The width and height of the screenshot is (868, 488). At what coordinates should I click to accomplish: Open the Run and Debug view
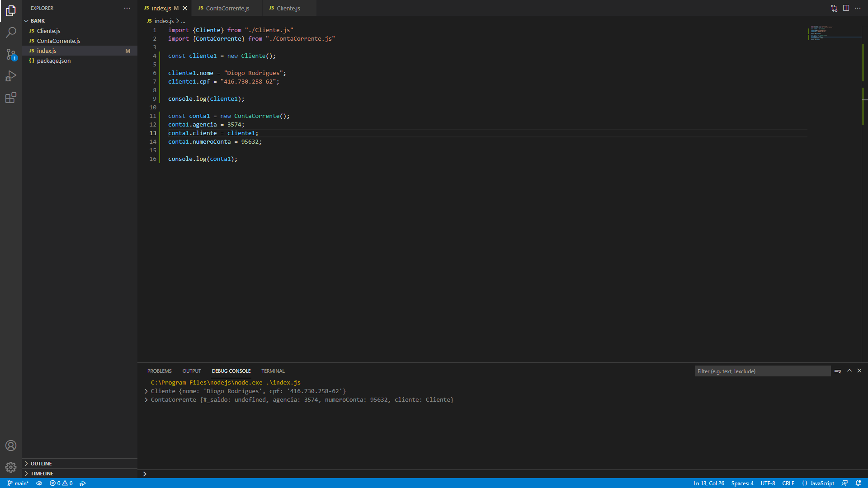point(11,76)
